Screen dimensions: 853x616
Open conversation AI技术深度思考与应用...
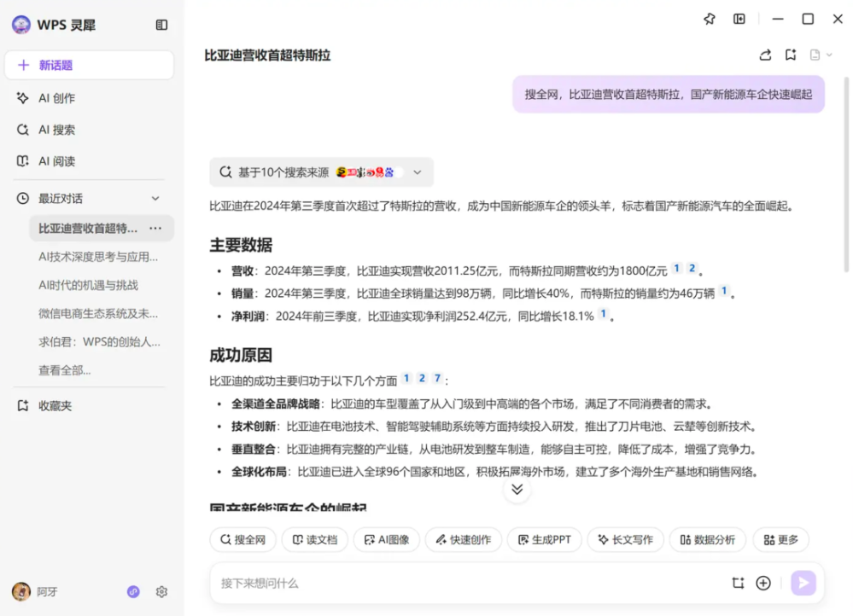click(x=98, y=257)
